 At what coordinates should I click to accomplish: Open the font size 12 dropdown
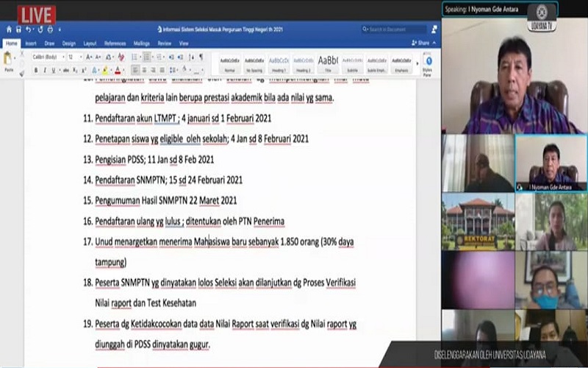75,57
